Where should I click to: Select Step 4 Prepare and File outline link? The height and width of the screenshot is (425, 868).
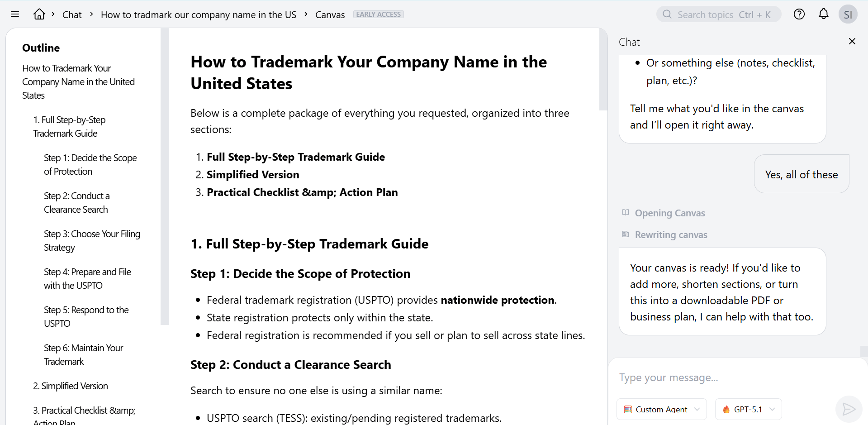pos(87,278)
